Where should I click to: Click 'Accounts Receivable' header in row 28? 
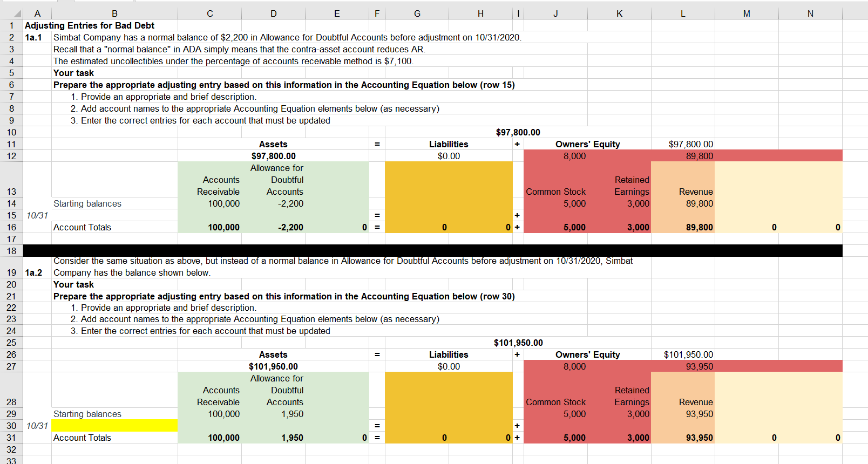click(218, 396)
